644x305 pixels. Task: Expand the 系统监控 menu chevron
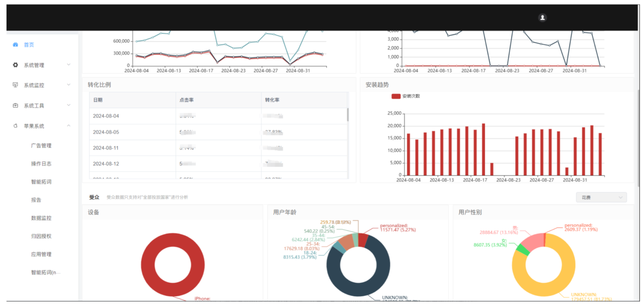click(x=69, y=85)
